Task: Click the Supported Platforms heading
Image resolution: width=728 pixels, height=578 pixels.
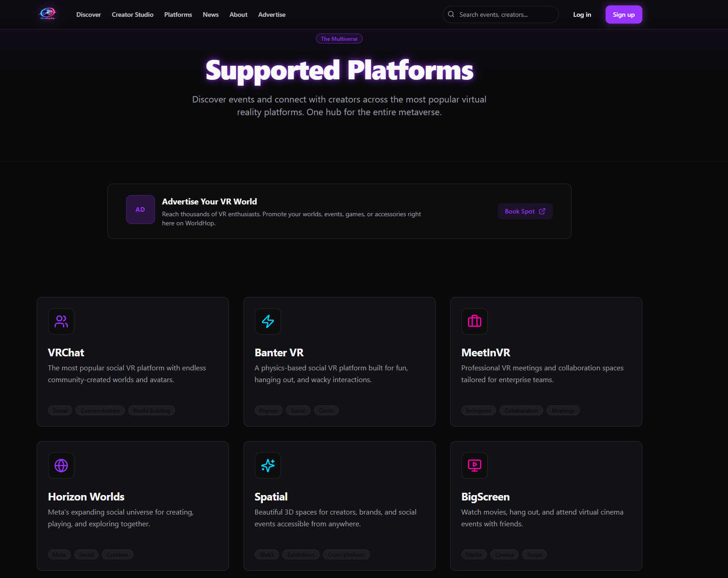Action: point(340,70)
